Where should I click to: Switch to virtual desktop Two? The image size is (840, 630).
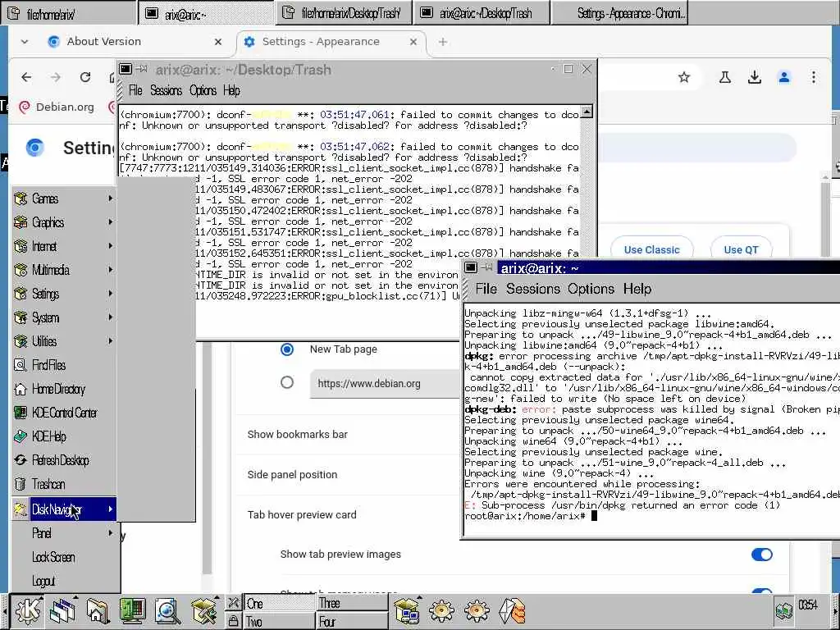279,621
